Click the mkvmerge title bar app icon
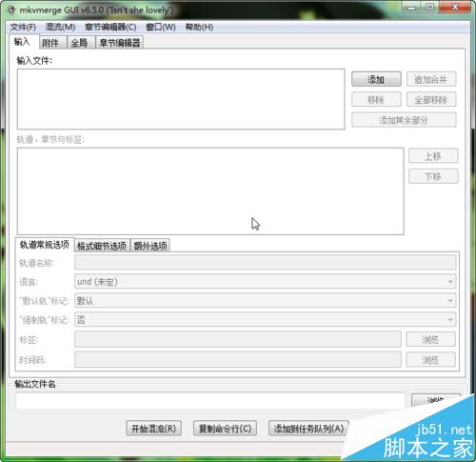476x462 pixels. click(11, 10)
